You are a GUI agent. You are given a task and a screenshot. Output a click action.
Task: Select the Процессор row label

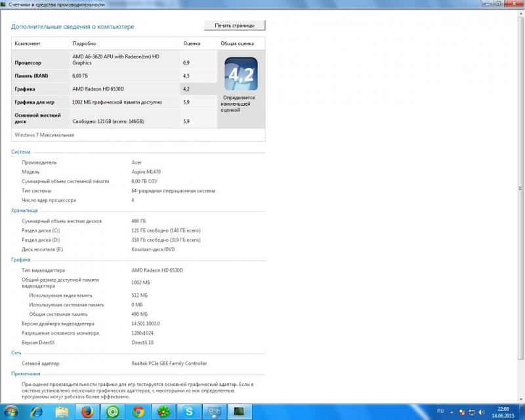coord(28,62)
